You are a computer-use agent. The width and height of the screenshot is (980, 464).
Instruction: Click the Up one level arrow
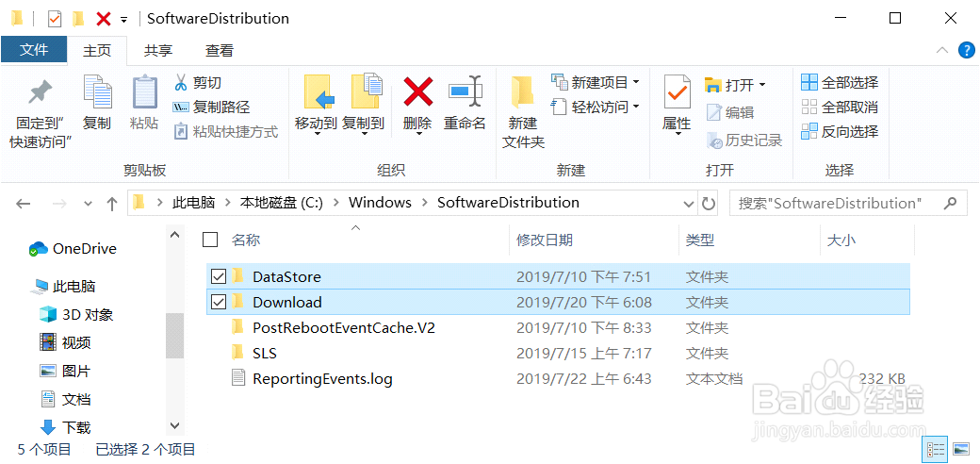coord(112,203)
